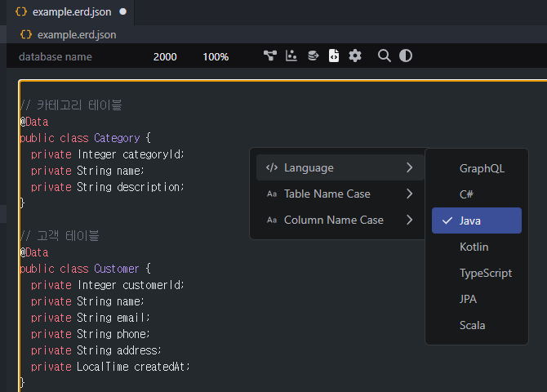Click JSON braces icon on example.erd.json tab

tap(21, 11)
